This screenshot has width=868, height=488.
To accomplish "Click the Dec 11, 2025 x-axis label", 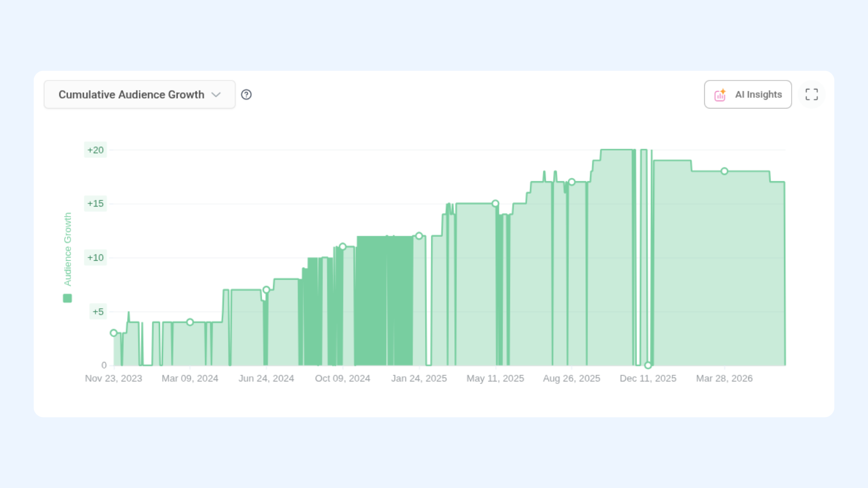I will tap(648, 379).
